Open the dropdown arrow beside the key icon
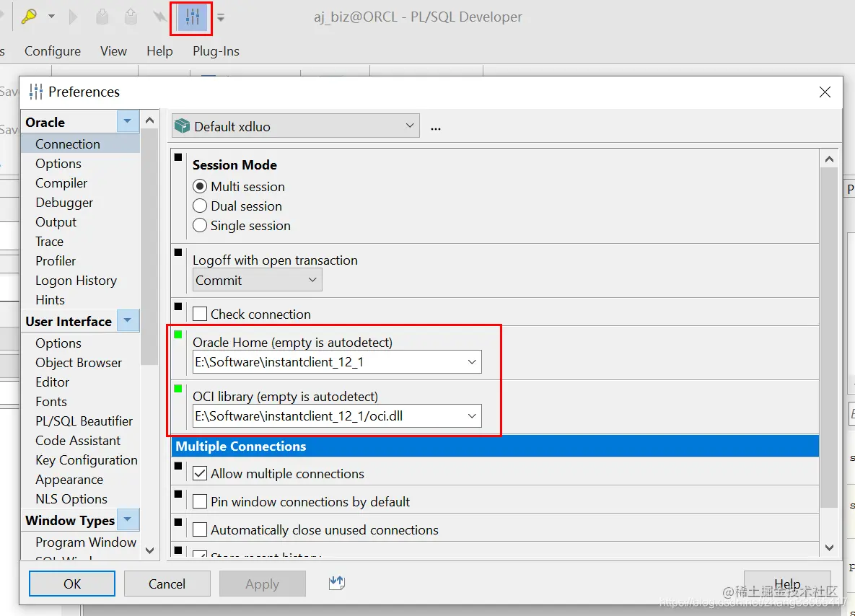The height and width of the screenshot is (616, 855). (x=51, y=17)
